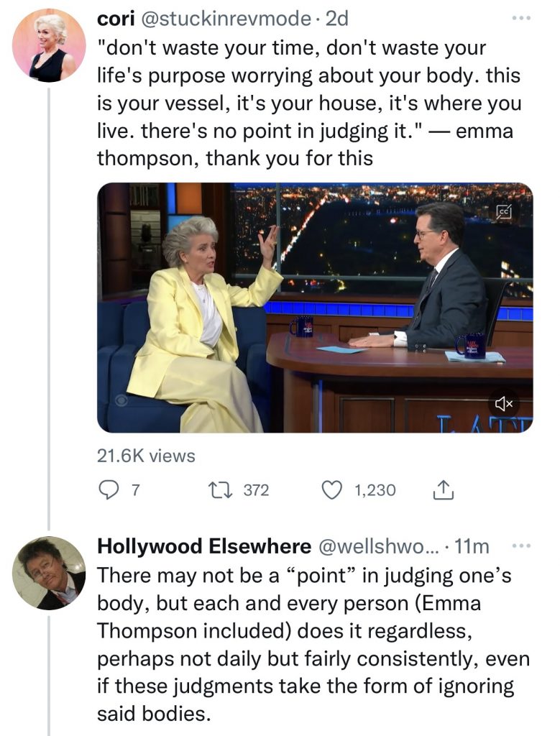View the 21.6K views count
The width and height of the screenshot is (560, 736).
pyautogui.click(x=146, y=455)
